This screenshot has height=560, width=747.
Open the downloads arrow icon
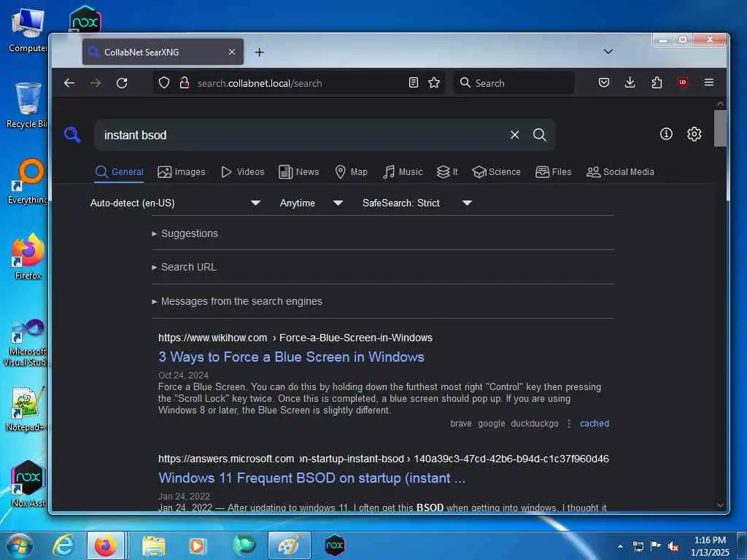(630, 83)
